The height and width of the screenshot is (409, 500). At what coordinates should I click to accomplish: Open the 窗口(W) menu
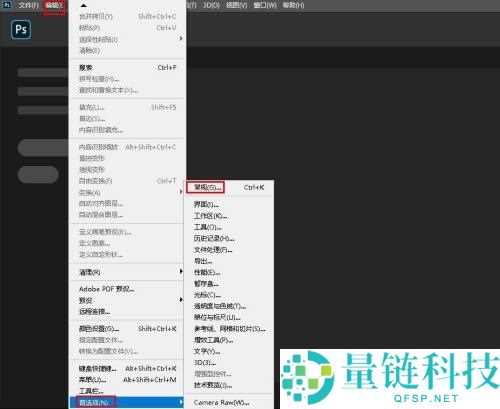pyautogui.click(x=265, y=5)
